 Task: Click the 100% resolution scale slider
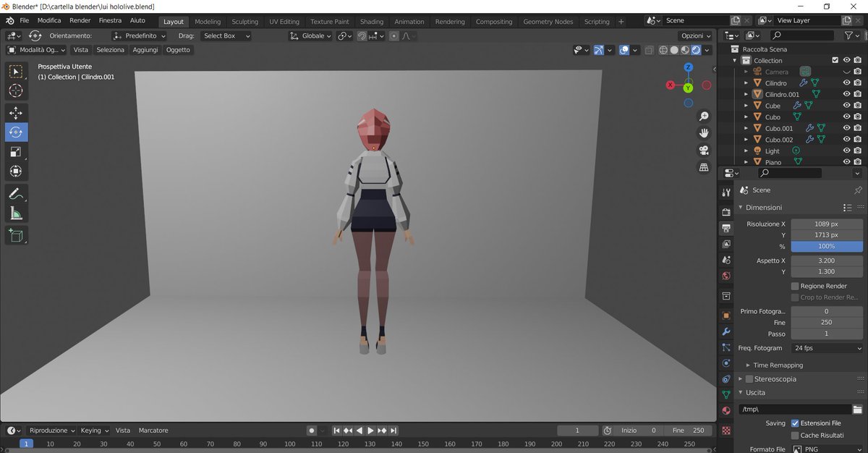click(x=827, y=247)
